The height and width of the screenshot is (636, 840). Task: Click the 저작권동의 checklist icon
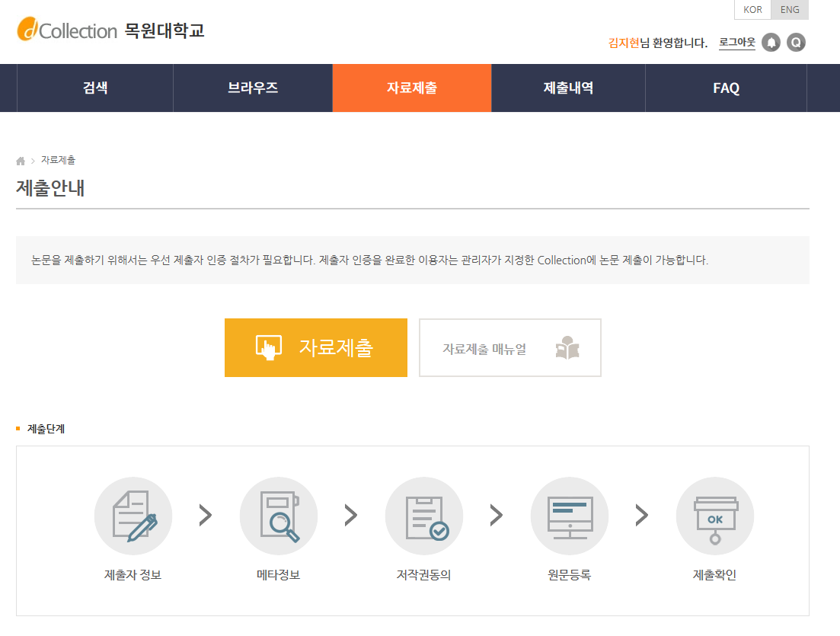click(x=424, y=516)
